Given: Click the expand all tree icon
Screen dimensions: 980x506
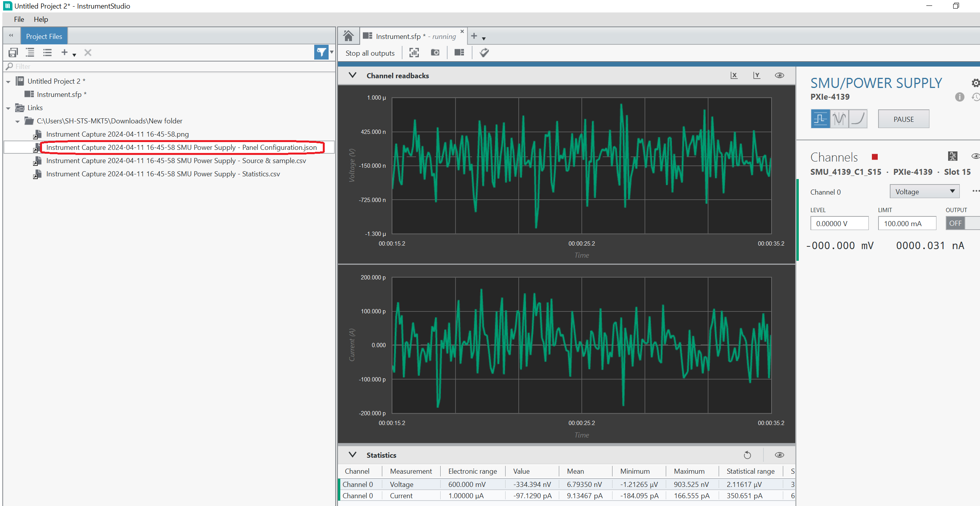Looking at the screenshot, I should (x=30, y=53).
